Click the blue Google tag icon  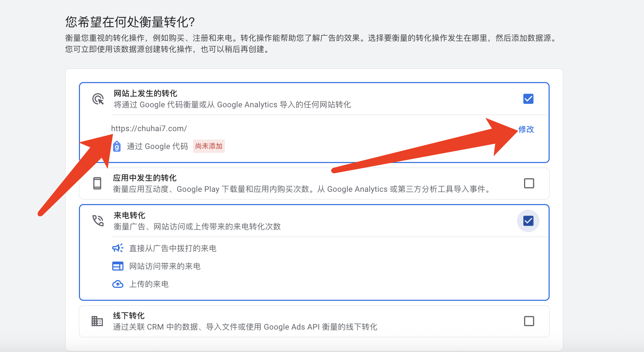click(117, 146)
